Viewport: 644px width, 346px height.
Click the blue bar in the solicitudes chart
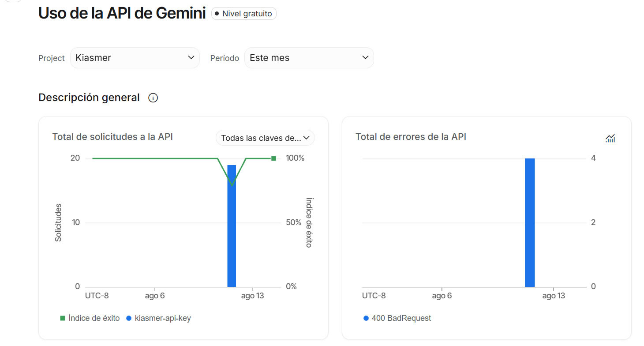[x=232, y=226]
